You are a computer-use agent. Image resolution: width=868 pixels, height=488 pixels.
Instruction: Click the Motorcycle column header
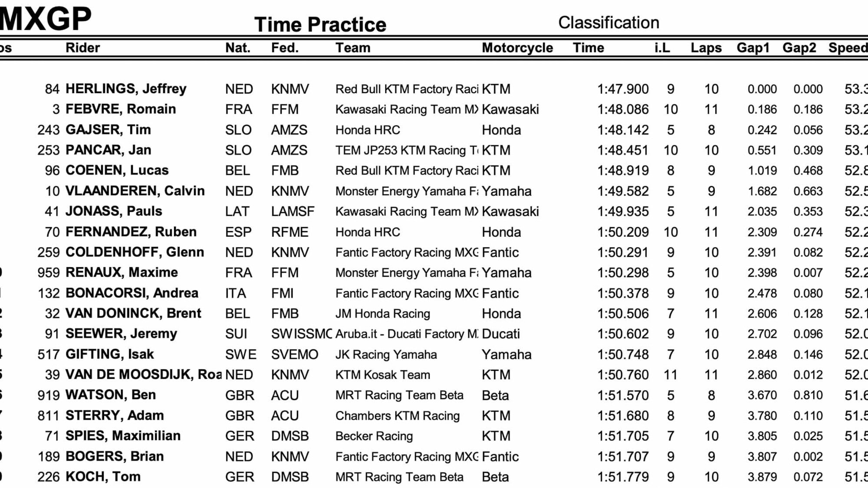point(517,48)
